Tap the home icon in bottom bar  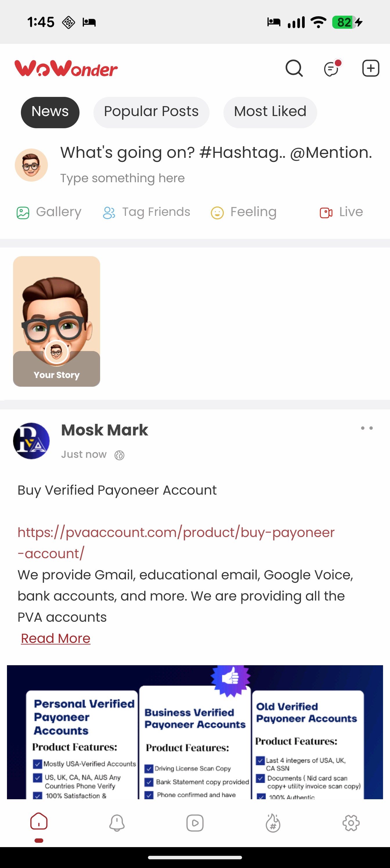[39, 822]
